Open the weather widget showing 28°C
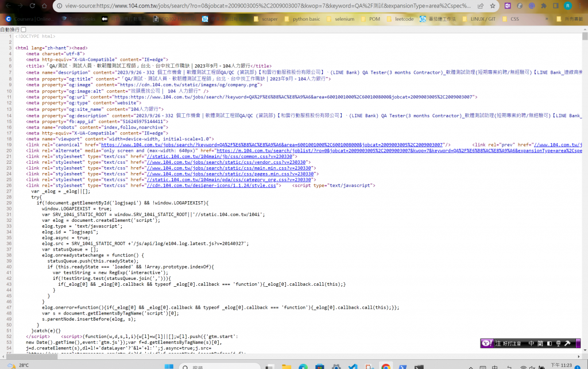The height and width of the screenshot is (369, 588). [x=18, y=366]
